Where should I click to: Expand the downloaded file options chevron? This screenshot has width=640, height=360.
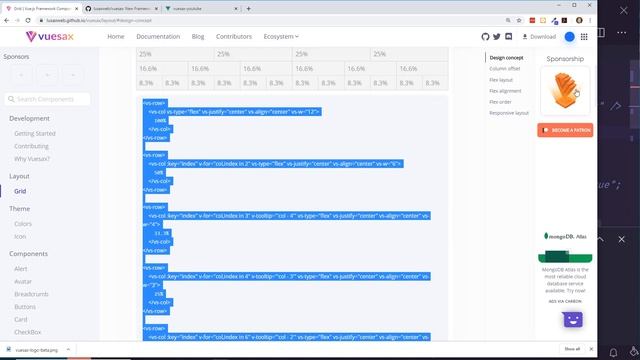coord(68,349)
